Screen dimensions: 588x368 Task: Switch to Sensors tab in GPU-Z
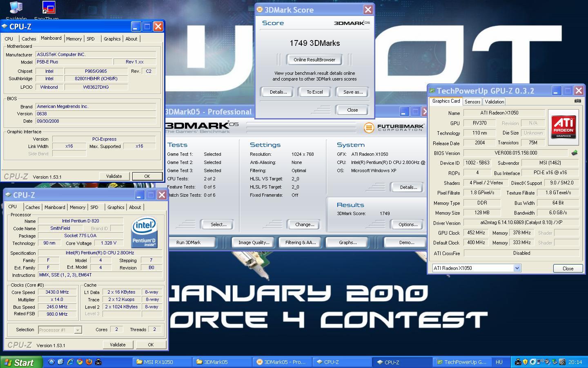pyautogui.click(x=472, y=102)
